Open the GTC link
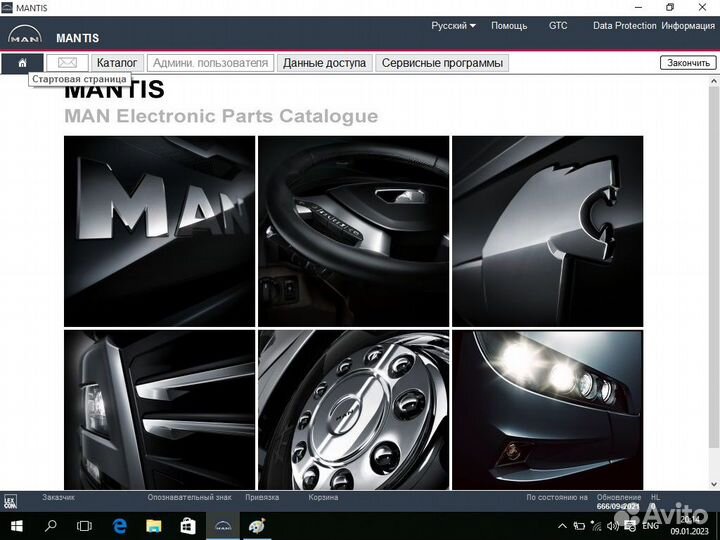This screenshot has width=720, height=540. [558, 26]
